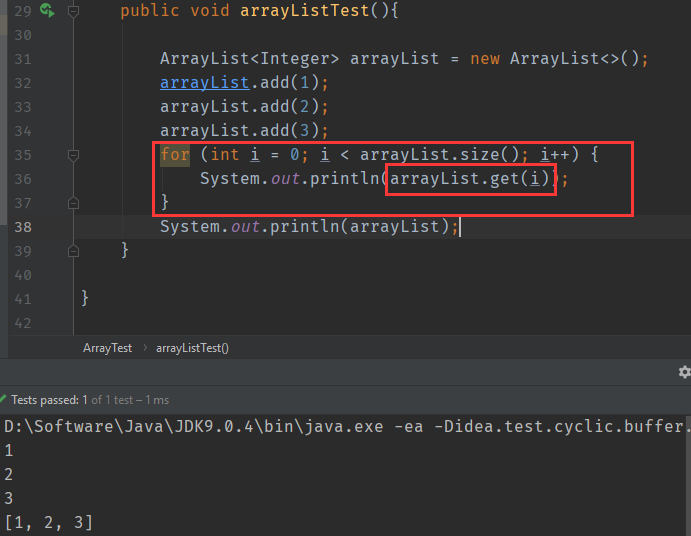Click line number 38 in the gutter
This screenshot has width=691, height=536.
coord(23,227)
